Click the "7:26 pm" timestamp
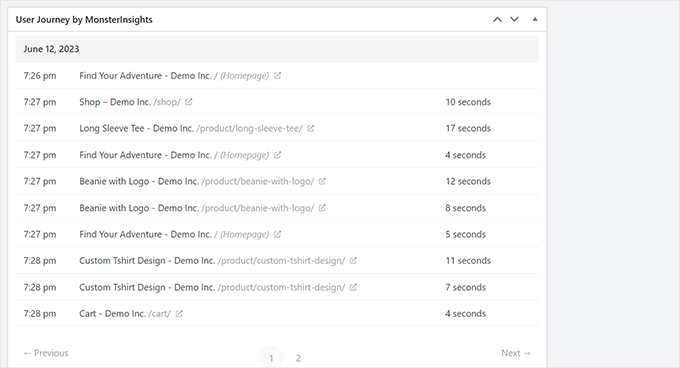Screen dimensions: 680x368 [x=40, y=75]
